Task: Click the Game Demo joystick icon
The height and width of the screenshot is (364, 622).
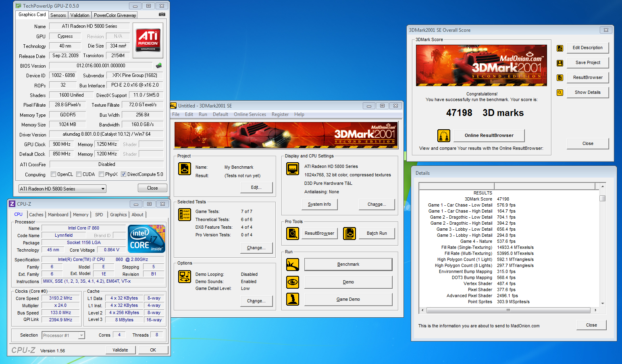Action: pos(293,299)
